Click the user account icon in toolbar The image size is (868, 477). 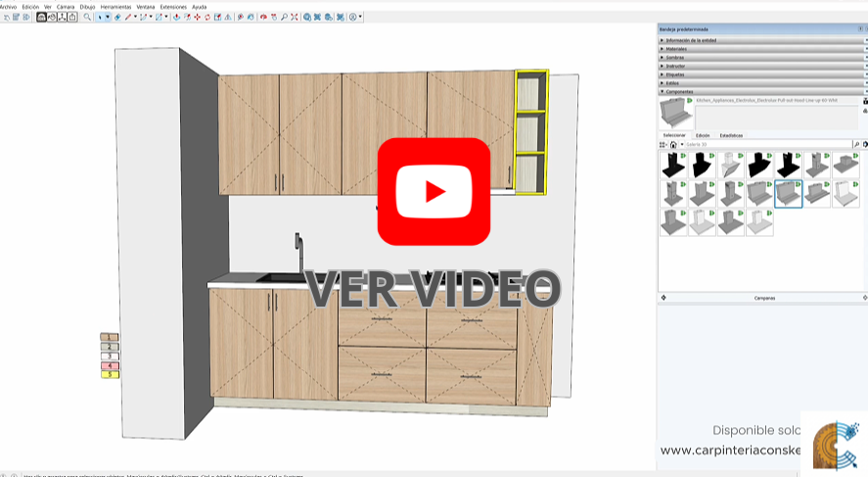(352, 18)
